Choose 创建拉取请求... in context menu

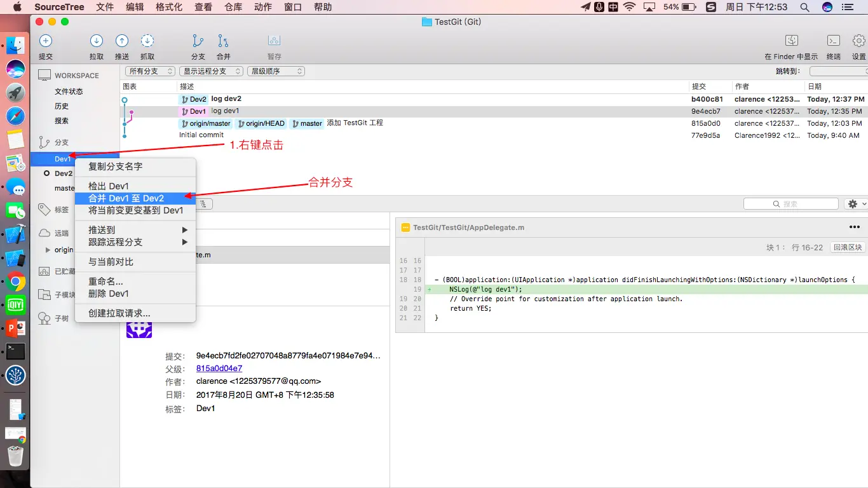[135, 313]
